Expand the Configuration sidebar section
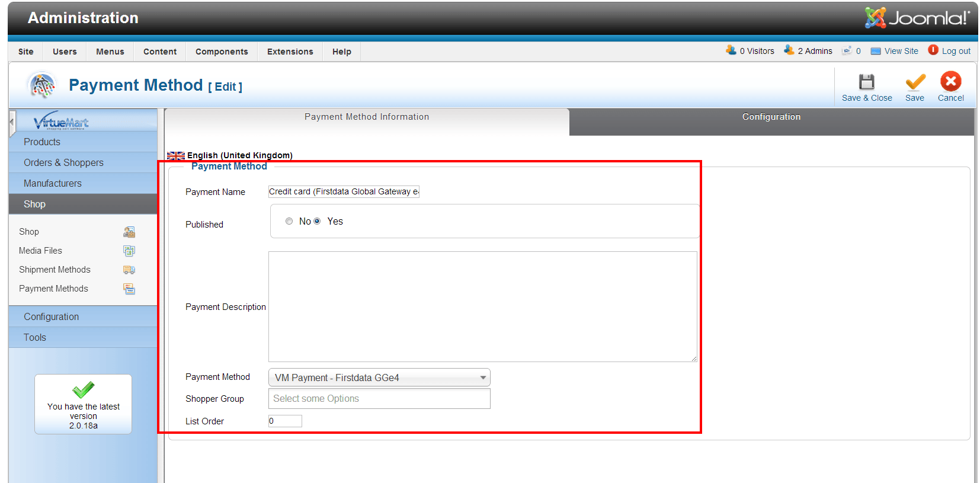The height and width of the screenshot is (483, 980). point(83,316)
